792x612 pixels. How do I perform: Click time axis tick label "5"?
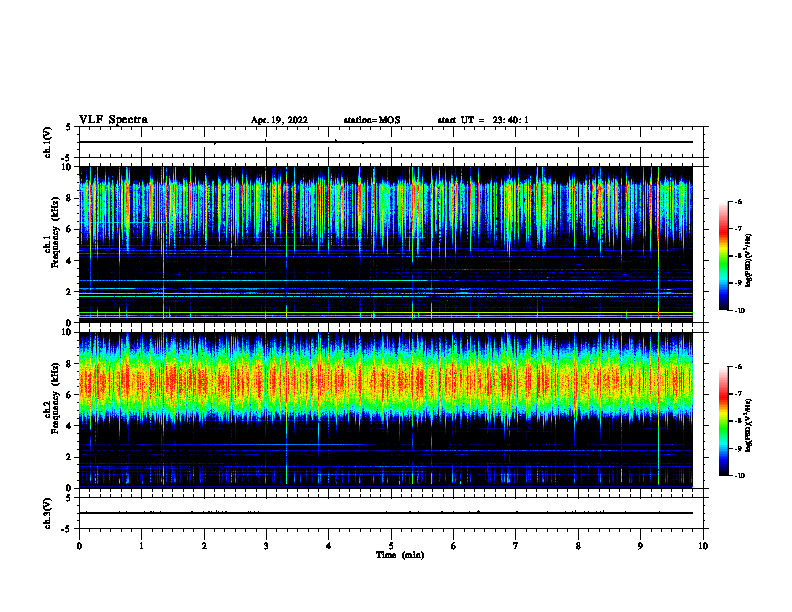[x=391, y=546]
